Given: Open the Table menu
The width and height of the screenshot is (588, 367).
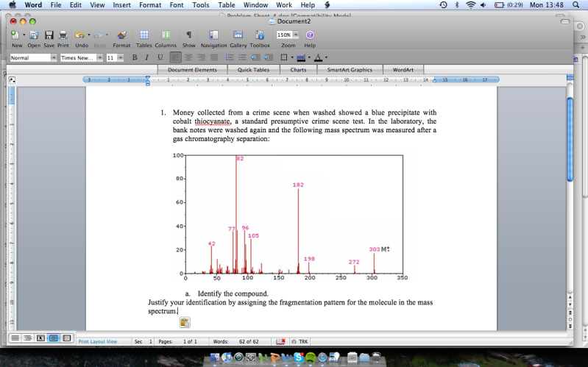Looking at the screenshot, I should pyautogui.click(x=227, y=5).
